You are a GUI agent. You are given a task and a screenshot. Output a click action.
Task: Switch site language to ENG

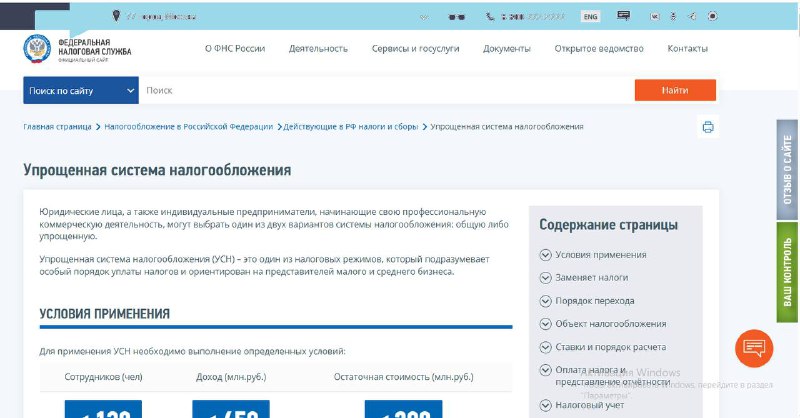591,17
